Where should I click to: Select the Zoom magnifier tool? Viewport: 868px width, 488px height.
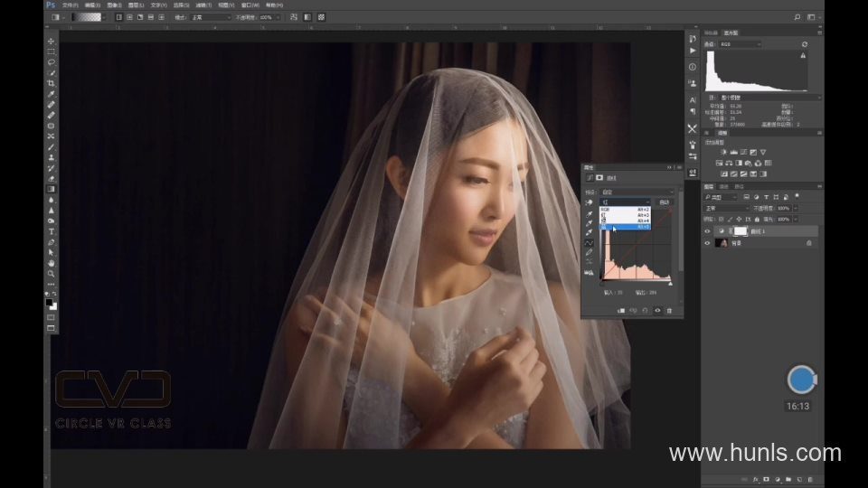[x=51, y=273]
